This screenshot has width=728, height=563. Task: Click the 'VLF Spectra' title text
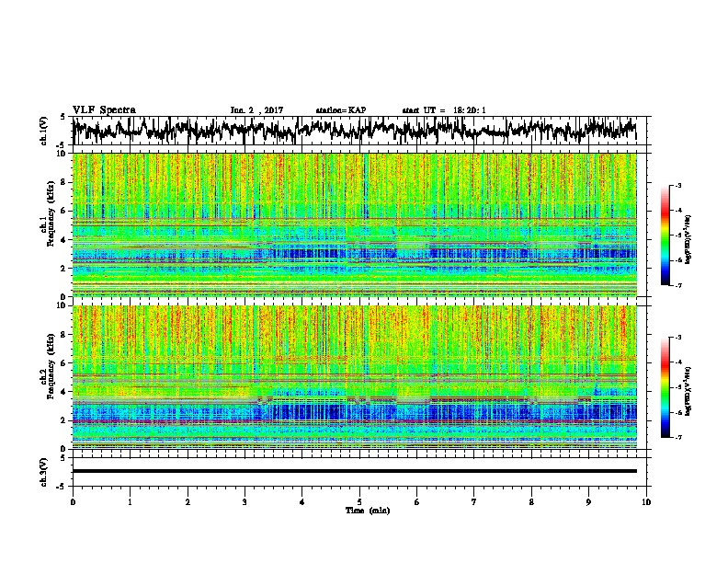104,110
